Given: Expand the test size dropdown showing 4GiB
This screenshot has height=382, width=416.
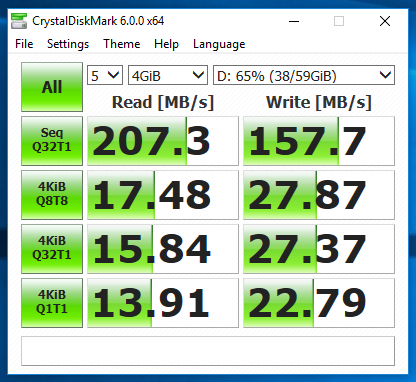Looking at the screenshot, I should click(168, 75).
